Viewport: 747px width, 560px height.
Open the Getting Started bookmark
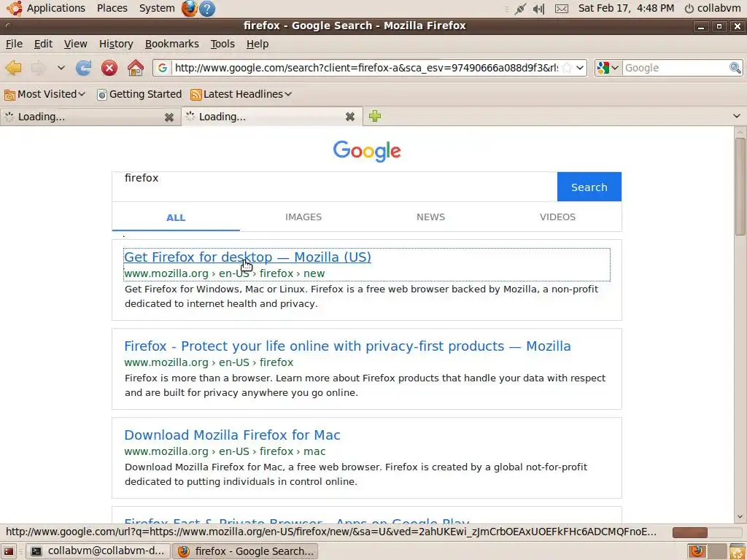coord(139,94)
